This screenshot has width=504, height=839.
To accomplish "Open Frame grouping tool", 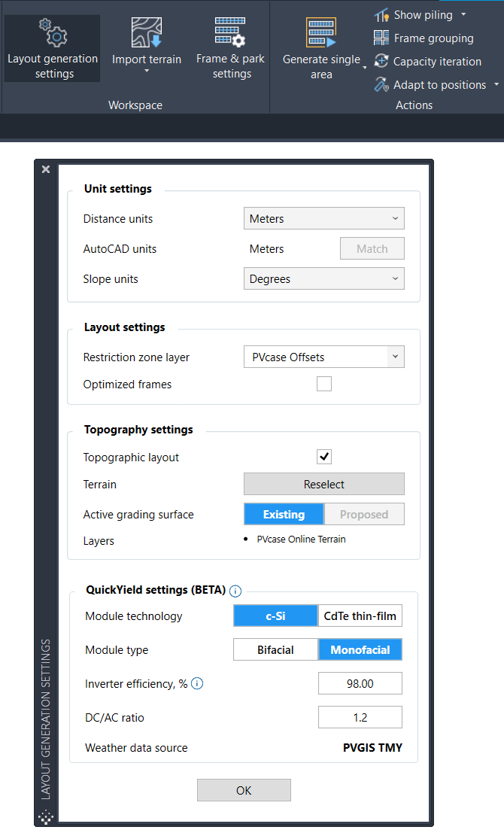I will pos(381,38).
